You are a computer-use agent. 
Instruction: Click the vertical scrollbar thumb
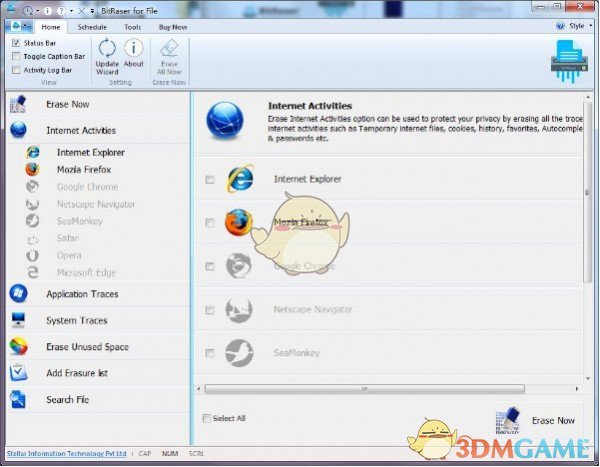coord(588,193)
